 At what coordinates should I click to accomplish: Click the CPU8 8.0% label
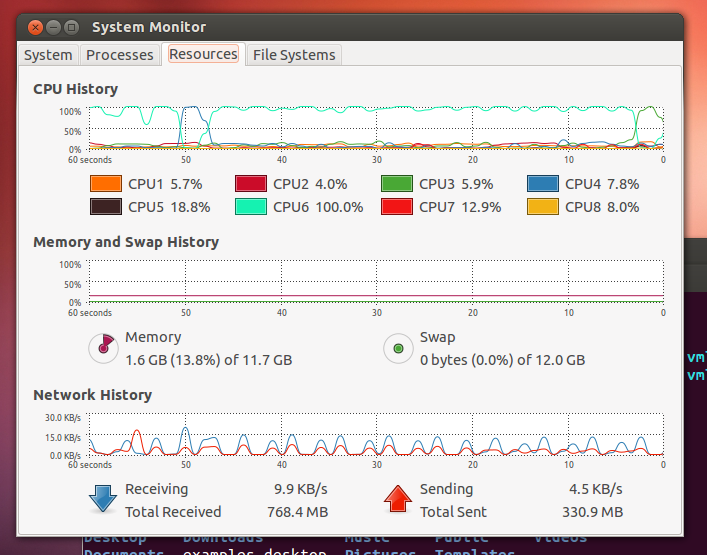602,207
